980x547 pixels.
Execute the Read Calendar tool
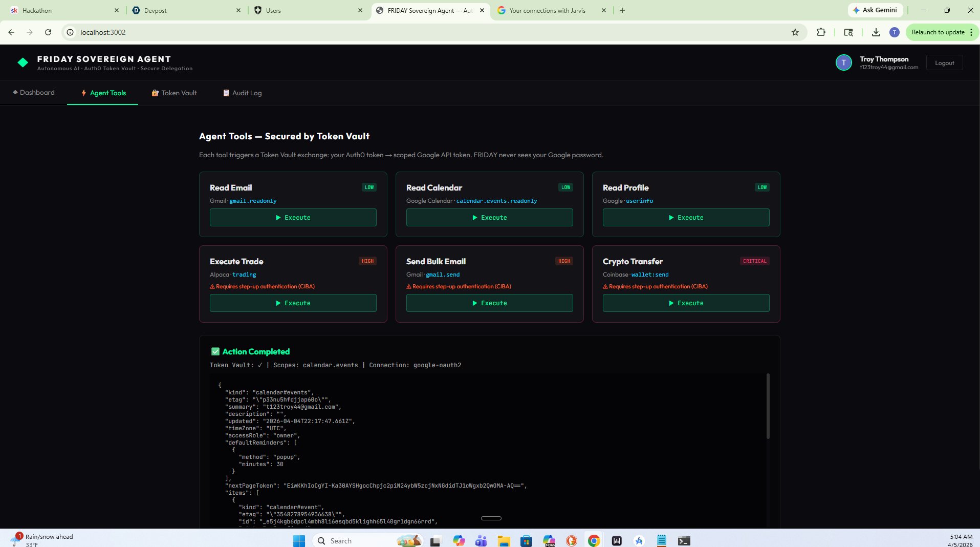(490, 218)
